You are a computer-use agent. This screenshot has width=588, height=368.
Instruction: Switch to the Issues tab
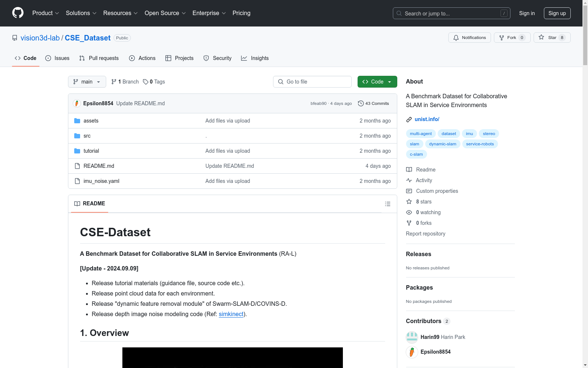[57, 58]
